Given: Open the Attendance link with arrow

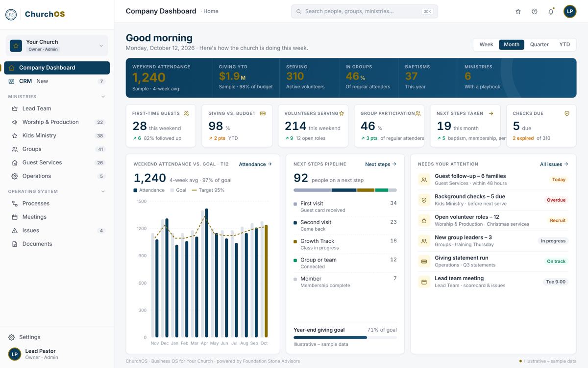Looking at the screenshot, I should tap(255, 164).
